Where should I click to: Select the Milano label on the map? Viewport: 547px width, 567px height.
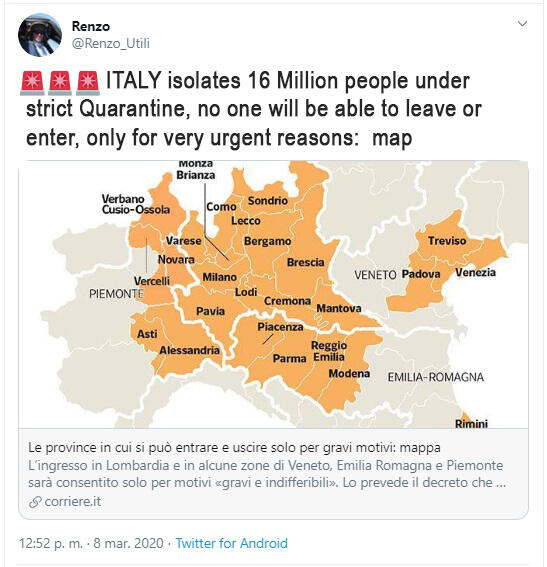coord(219,277)
